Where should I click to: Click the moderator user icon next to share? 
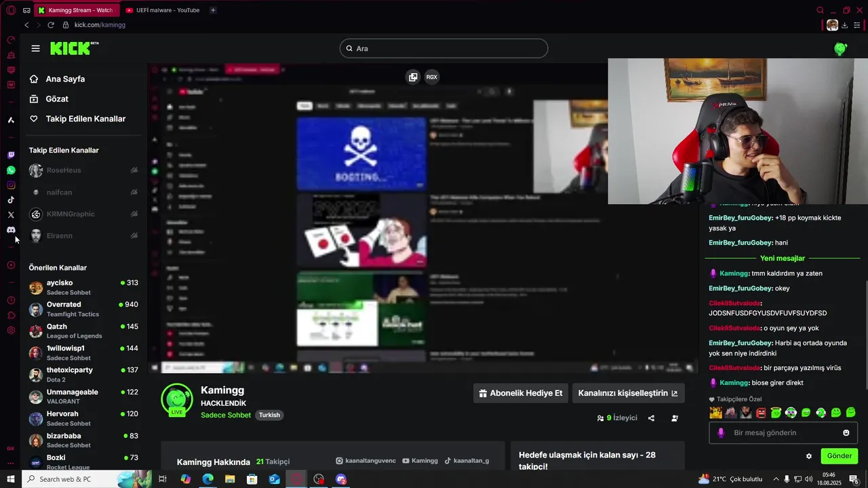[675, 418]
